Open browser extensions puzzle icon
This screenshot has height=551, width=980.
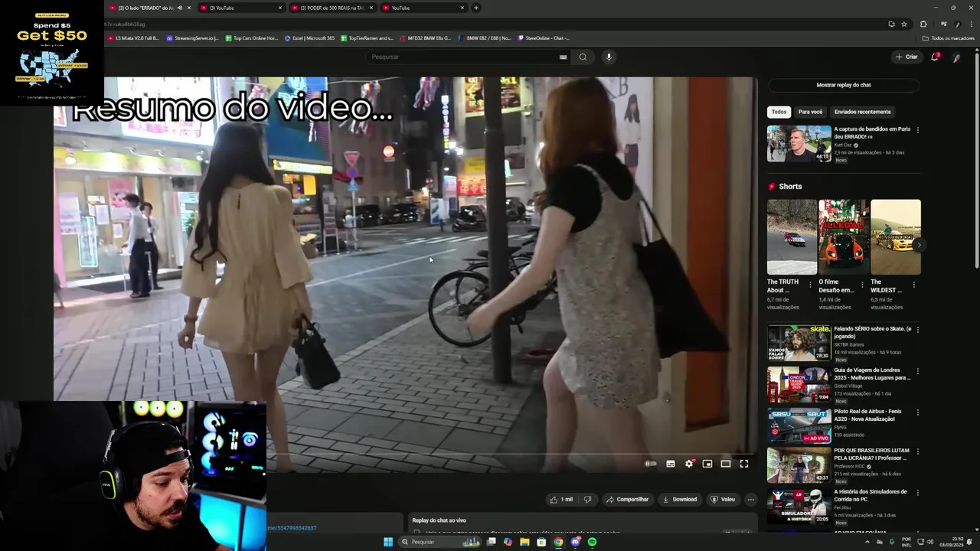click(923, 24)
